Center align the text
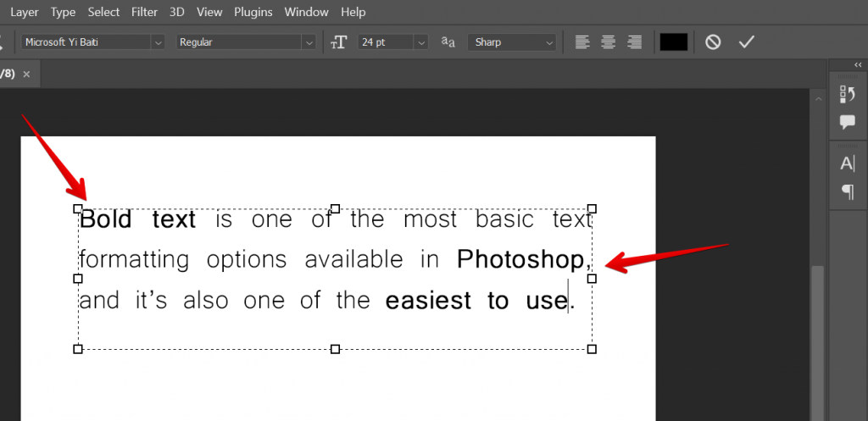This screenshot has width=868, height=421. [x=607, y=42]
